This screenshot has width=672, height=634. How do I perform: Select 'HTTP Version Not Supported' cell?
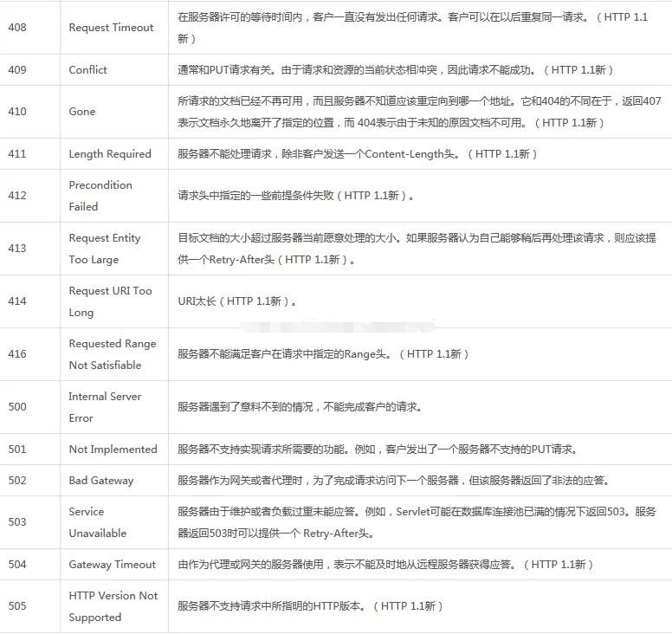pyautogui.click(x=113, y=606)
